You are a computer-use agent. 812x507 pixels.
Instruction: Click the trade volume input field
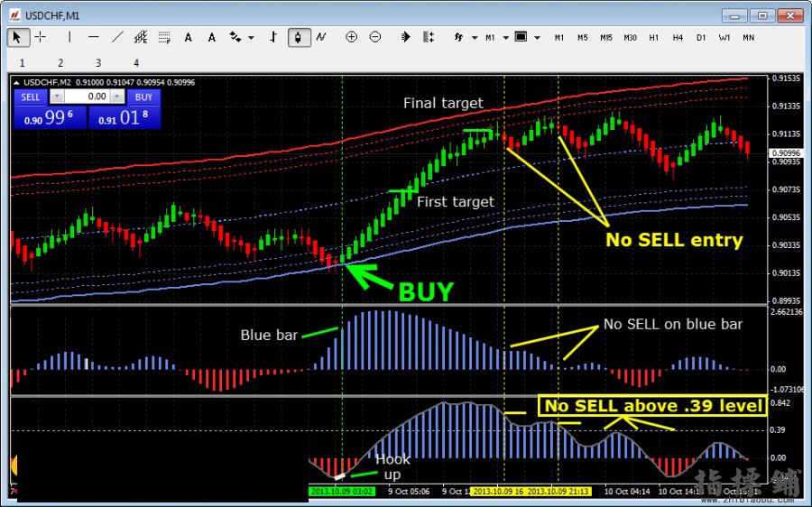87,97
